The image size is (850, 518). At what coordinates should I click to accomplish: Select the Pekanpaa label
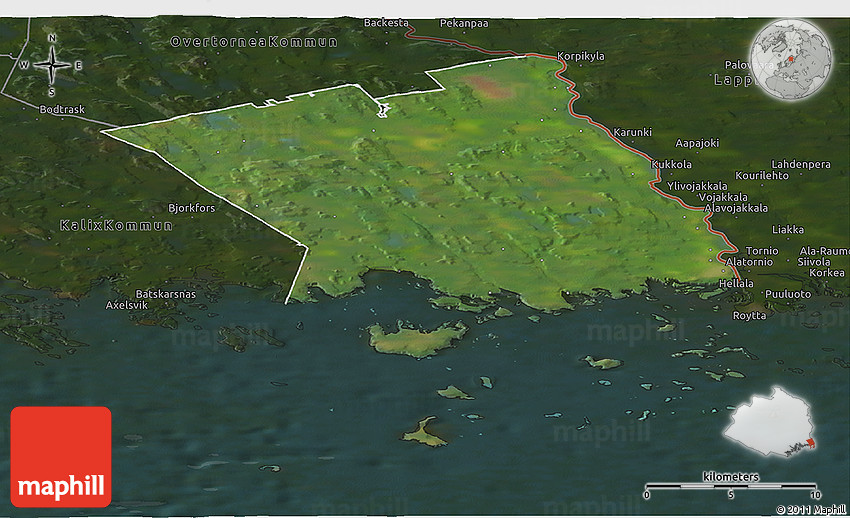pyautogui.click(x=462, y=22)
